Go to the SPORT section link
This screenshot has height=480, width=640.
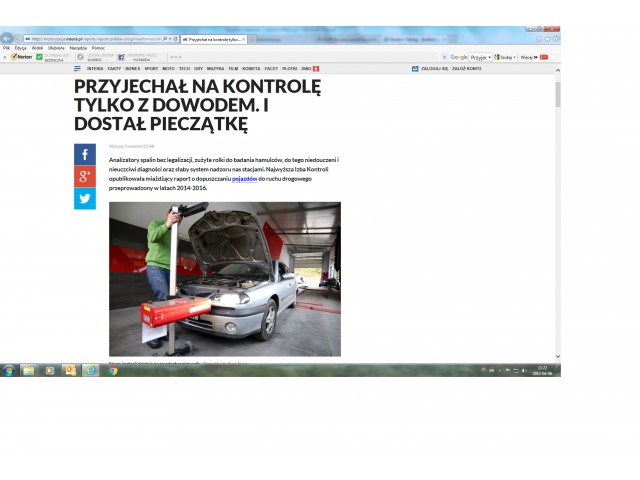pos(151,68)
